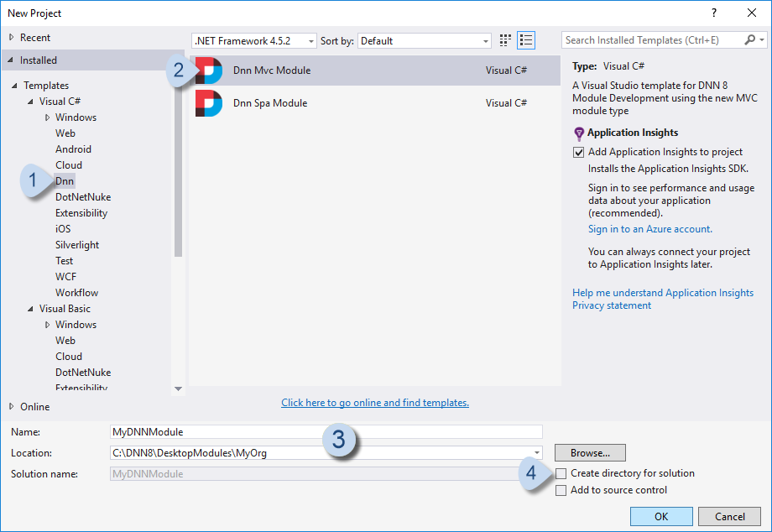
Task: Click the Cancel button
Action: pyautogui.click(x=730, y=516)
